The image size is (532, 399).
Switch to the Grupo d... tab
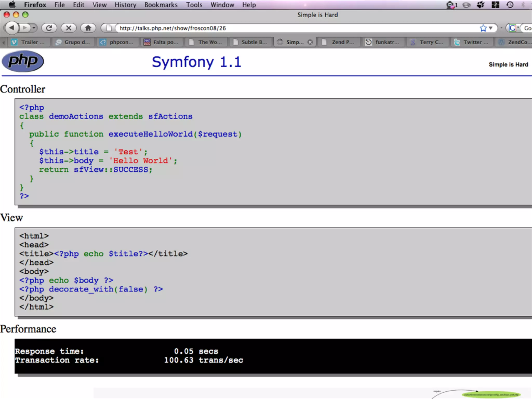click(73, 42)
